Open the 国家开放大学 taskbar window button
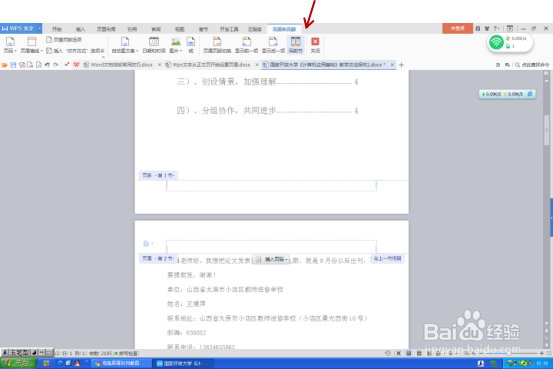This screenshot has width=553, height=369. (x=183, y=363)
